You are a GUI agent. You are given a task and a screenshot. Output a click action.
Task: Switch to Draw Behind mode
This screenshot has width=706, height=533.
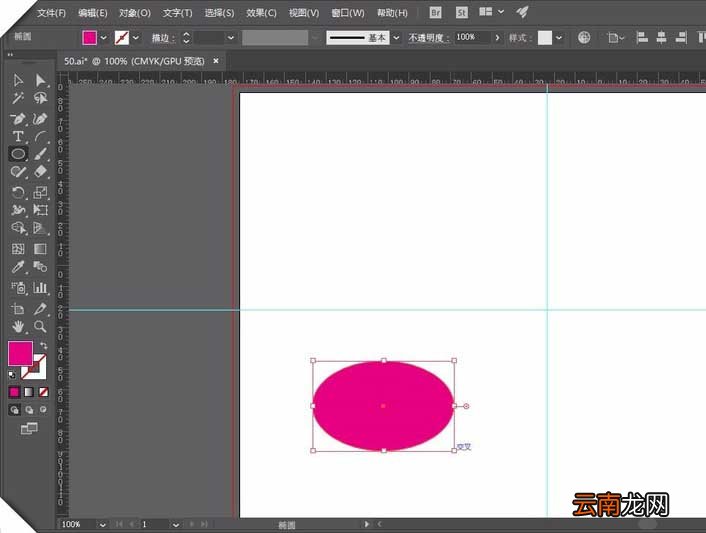coord(29,410)
